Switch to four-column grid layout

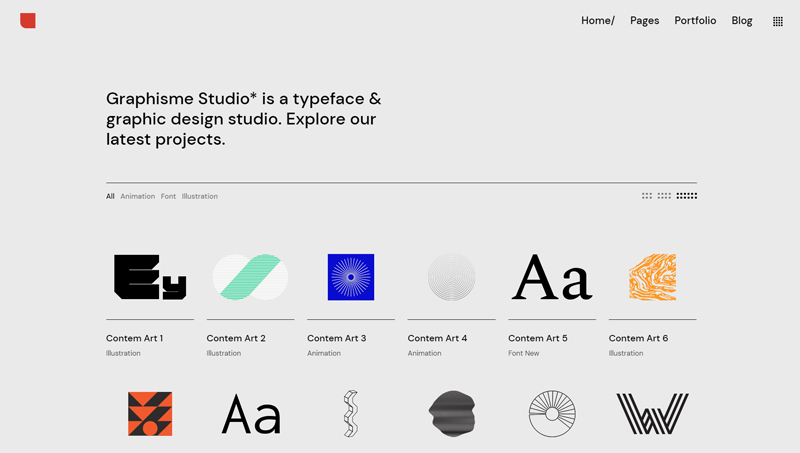tap(664, 196)
